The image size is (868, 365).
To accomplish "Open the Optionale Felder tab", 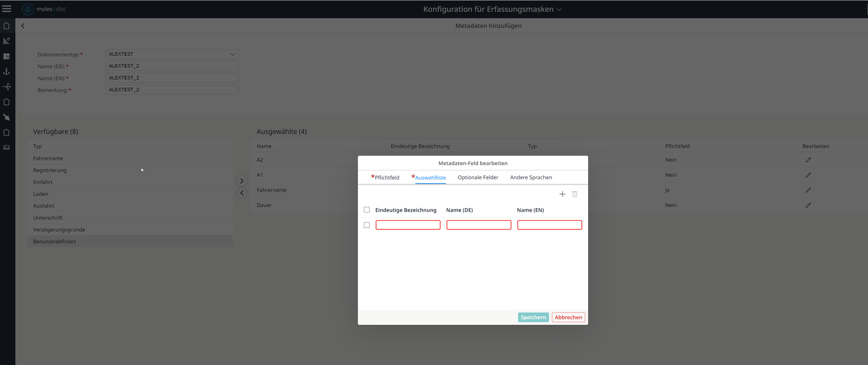I will [x=478, y=177].
